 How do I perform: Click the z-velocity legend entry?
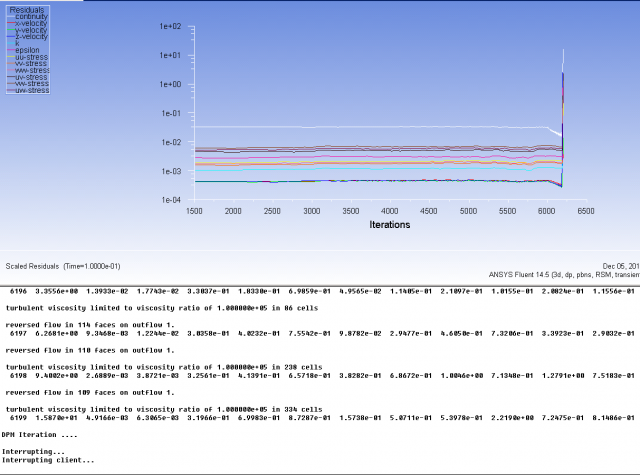click(x=32, y=37)
